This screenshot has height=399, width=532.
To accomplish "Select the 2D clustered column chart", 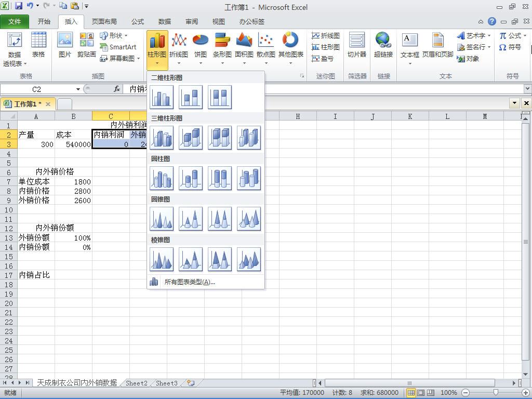I will click(162, 97).
